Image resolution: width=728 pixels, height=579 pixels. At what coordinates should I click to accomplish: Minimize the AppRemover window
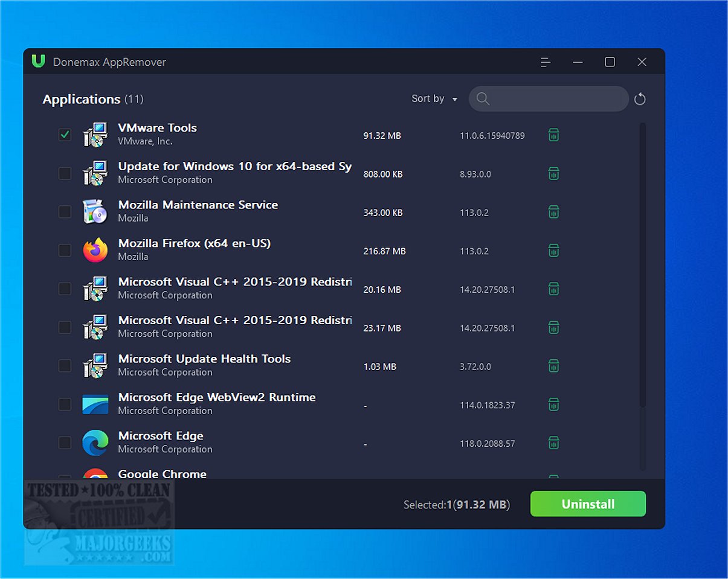tap(578, 62)
